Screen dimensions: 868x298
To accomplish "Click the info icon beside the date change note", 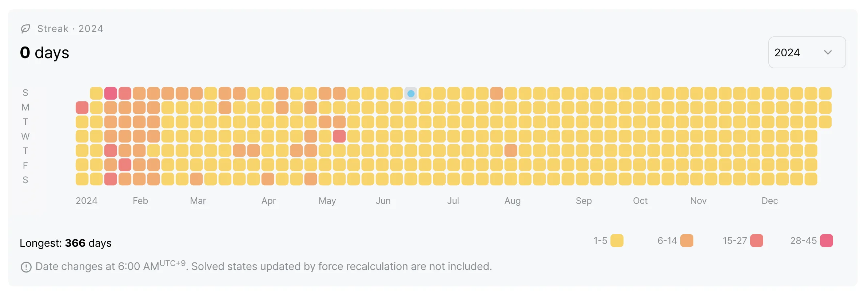I will (26, 267).
